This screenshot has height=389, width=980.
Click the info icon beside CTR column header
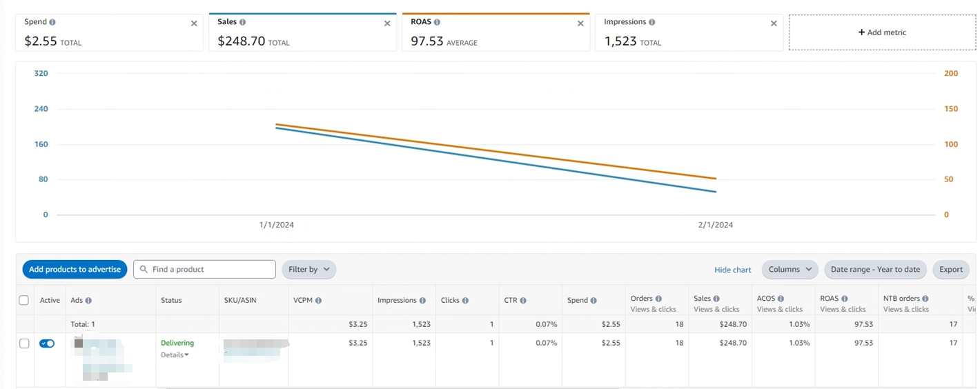(x=523, y=301)
